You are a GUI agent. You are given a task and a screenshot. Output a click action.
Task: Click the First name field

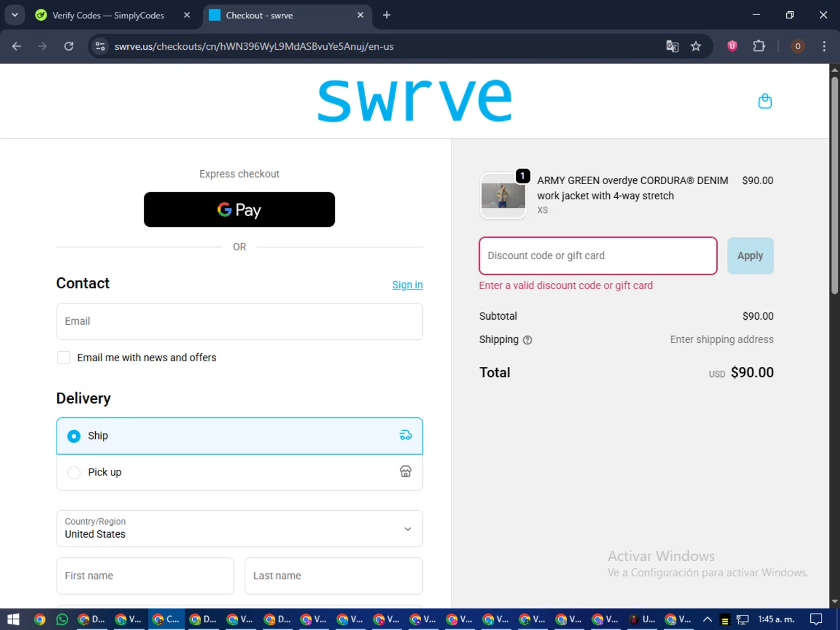(x=145, y=576)
